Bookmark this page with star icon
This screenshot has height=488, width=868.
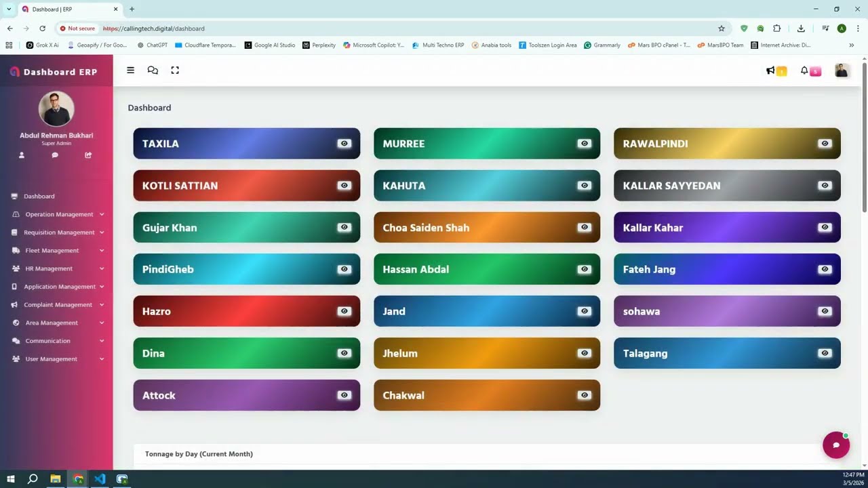[722, 28]
